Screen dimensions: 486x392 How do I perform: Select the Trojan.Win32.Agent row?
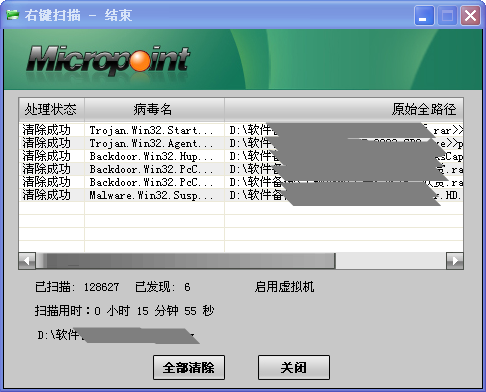[241, 143]
